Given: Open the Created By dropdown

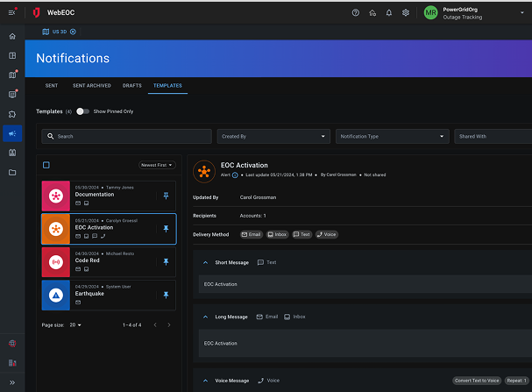Looking at the screenshot, I should [x=273, y=137].
